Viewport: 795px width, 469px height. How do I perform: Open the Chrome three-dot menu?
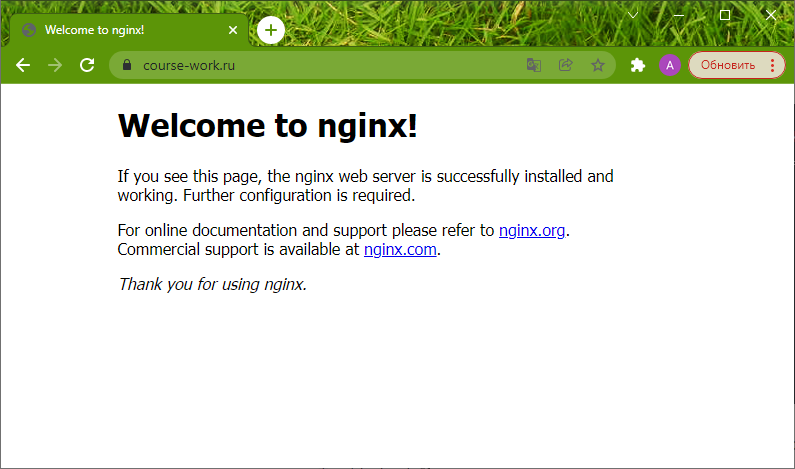(772, 65)
